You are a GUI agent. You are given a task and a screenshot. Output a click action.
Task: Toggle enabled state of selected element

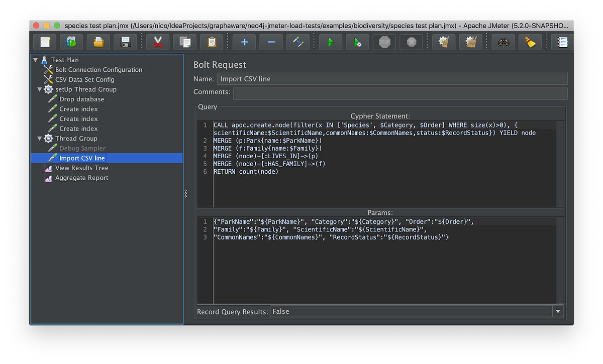pyautogui.click(x=298, y=42)
